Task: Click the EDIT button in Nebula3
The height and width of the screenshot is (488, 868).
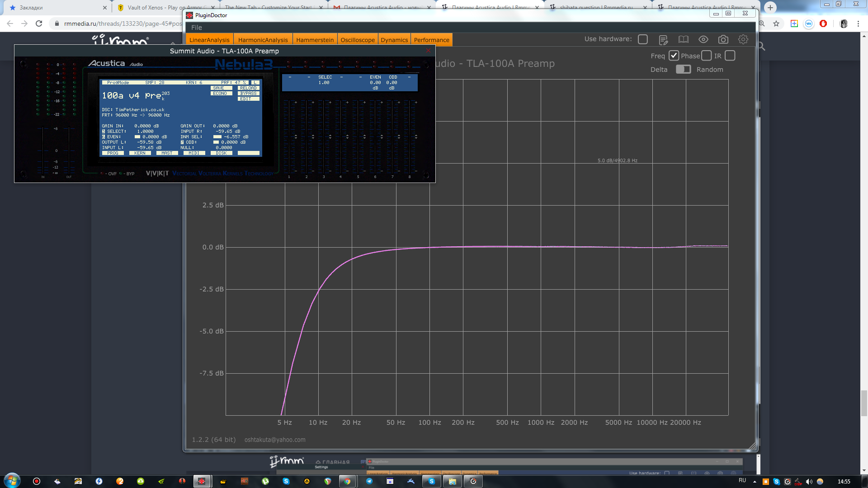Action: click(248, 99)
